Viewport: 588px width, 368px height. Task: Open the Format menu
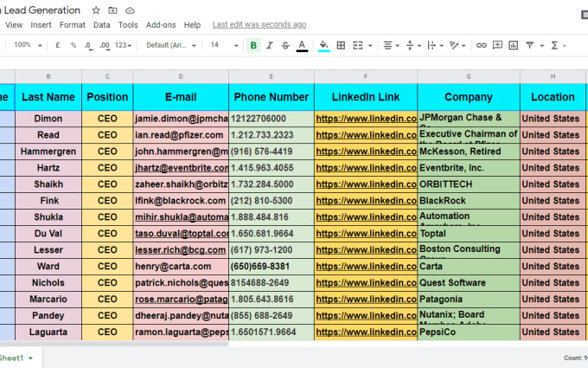pyautogui.click(x=73, y=25)
